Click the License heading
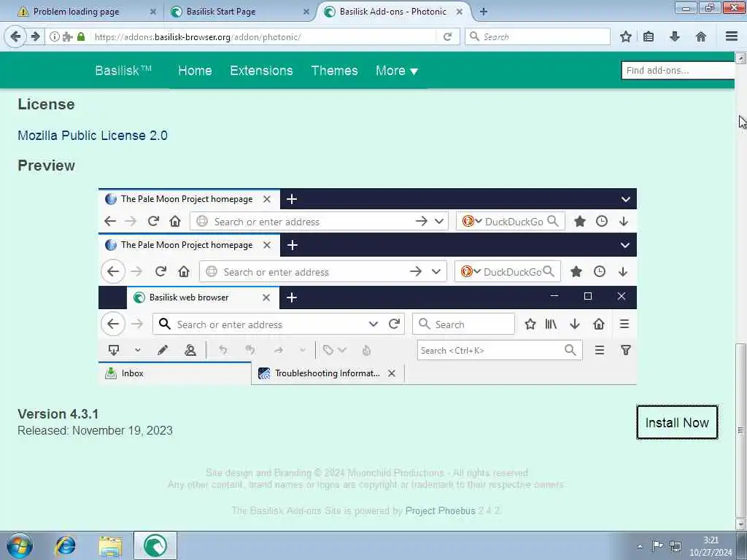The width and height of the screenshot is (747, 560). pos(46,104)
